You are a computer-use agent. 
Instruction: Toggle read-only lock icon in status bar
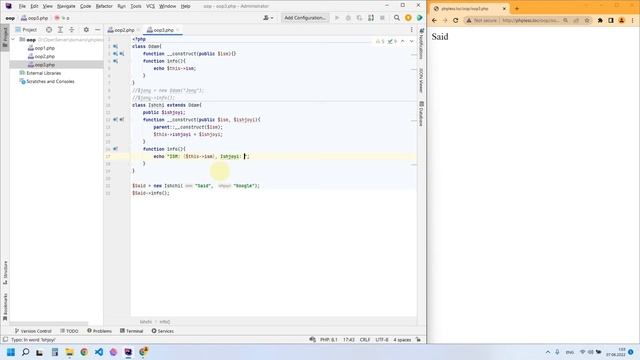(x=418, y=340)
